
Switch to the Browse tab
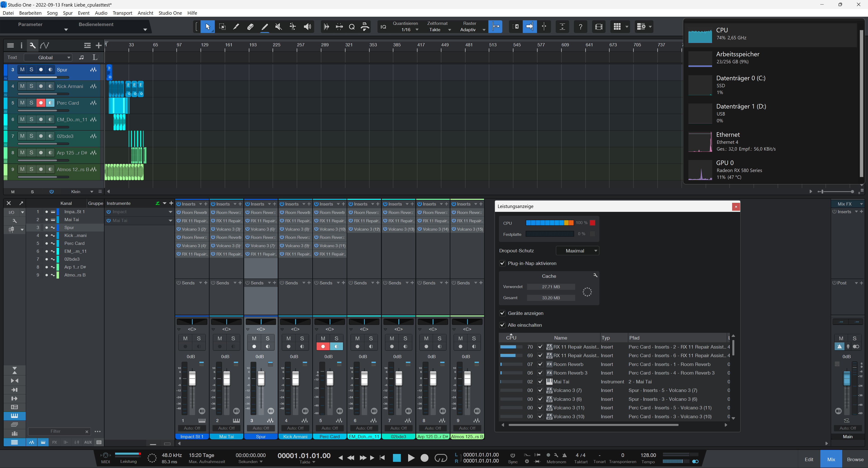[x=855, y=459]
